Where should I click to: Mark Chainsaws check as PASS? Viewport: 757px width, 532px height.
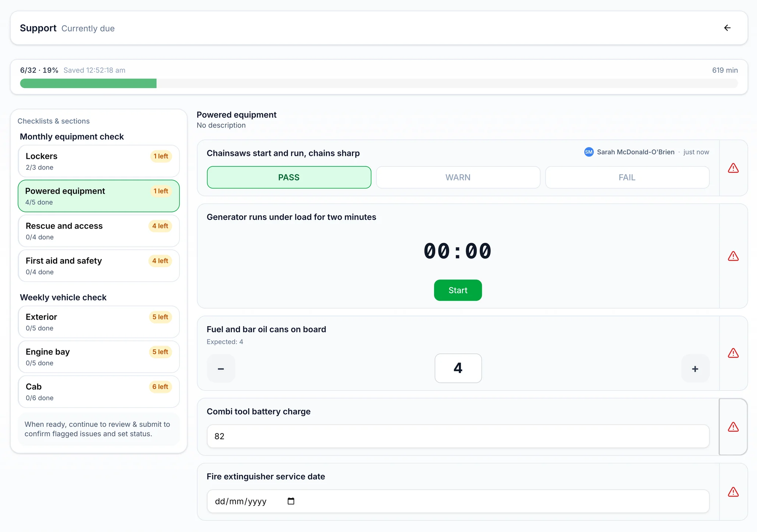point(289,177)
